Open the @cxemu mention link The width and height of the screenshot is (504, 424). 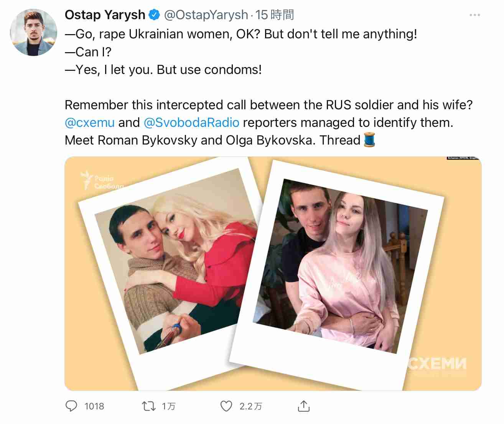90,123
